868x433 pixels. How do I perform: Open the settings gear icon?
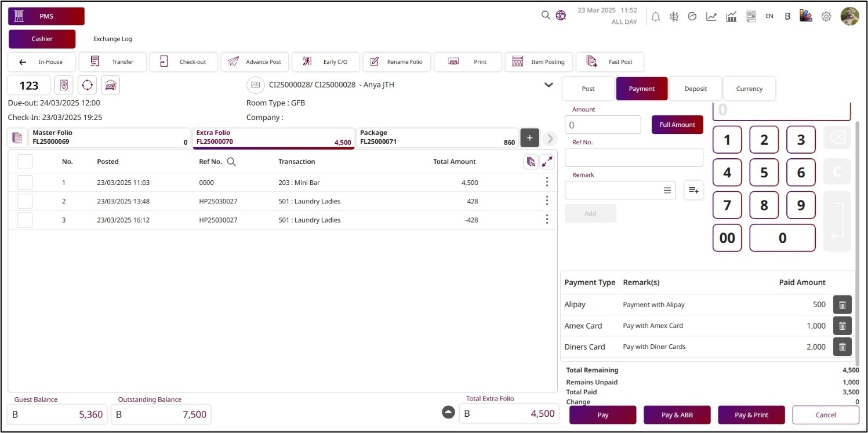[826, 16]
